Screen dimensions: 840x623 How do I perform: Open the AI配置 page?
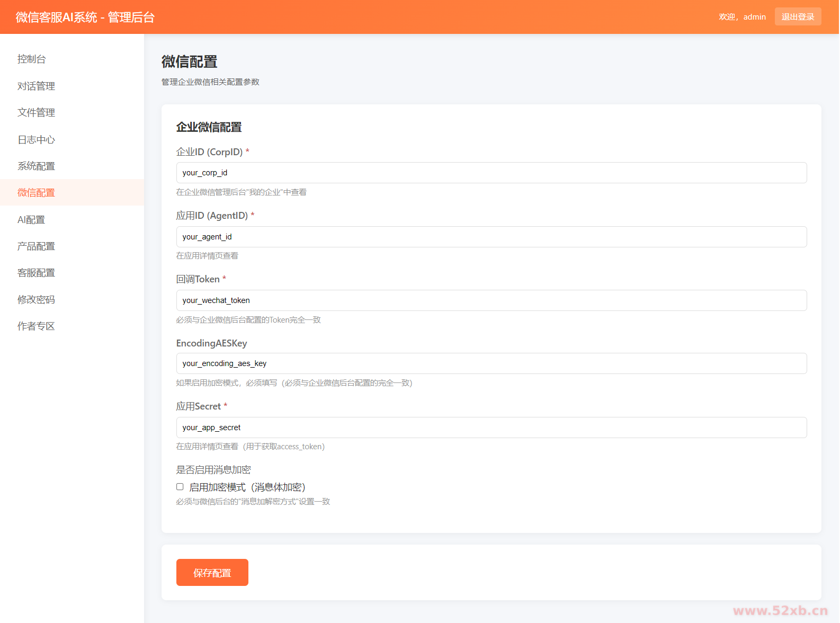tap(31, 219)
